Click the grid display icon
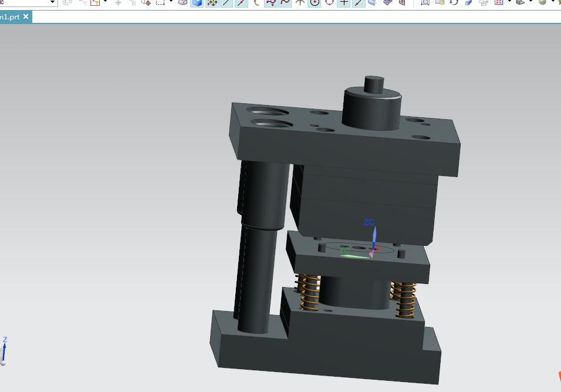This screenshot has height=392, width=561. (402, 3)
